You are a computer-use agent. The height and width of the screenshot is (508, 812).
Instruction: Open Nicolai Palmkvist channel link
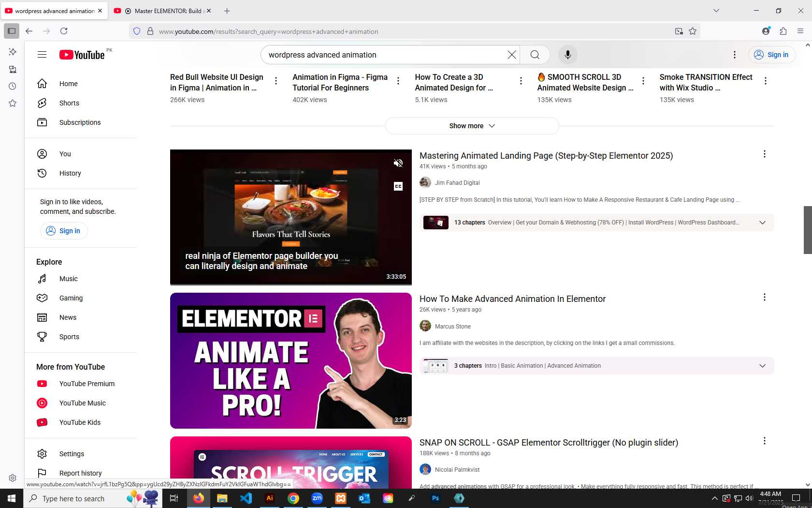pos(457,470)
